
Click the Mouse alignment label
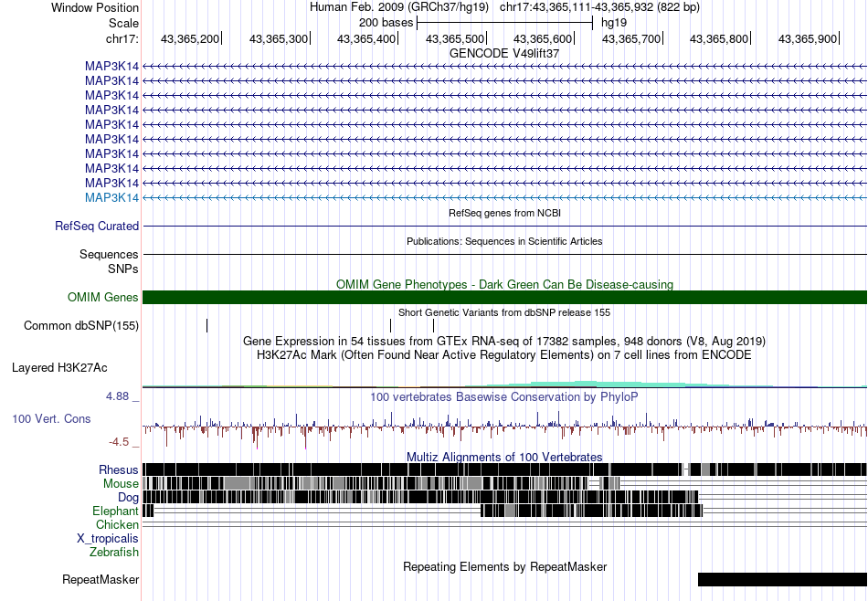coord(121,484)
